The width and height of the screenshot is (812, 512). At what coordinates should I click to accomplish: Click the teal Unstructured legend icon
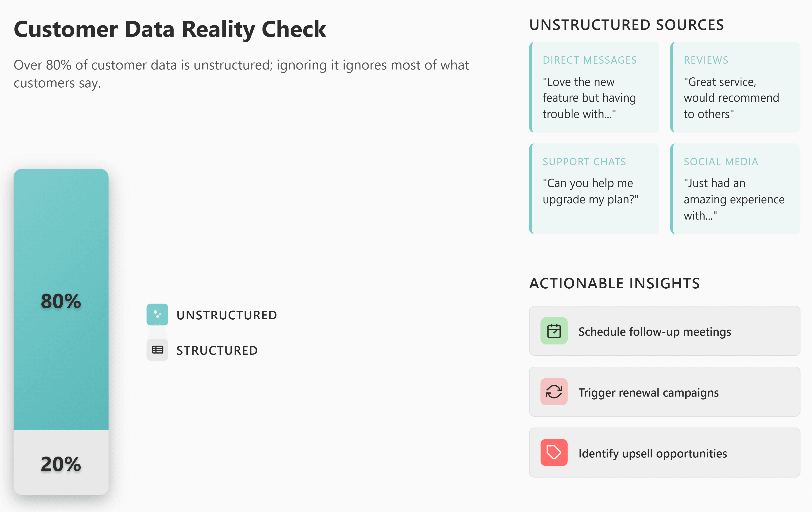point(157,314)
